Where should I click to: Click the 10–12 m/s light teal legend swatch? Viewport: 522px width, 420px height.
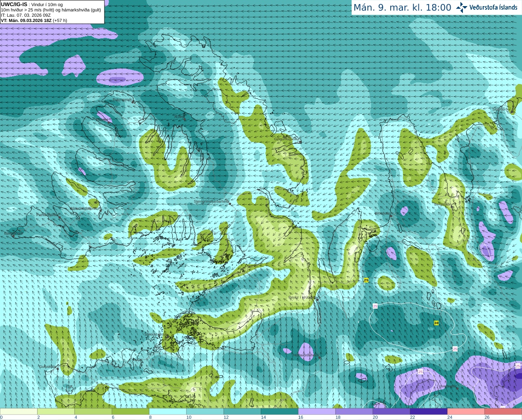point(205,411)
